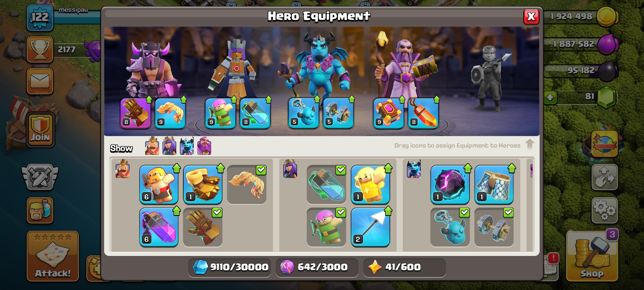Toggle the Barbarian King filter in Show row
Image resolution: width=644 pixels, height=290 pixels.
coord(152,146)
